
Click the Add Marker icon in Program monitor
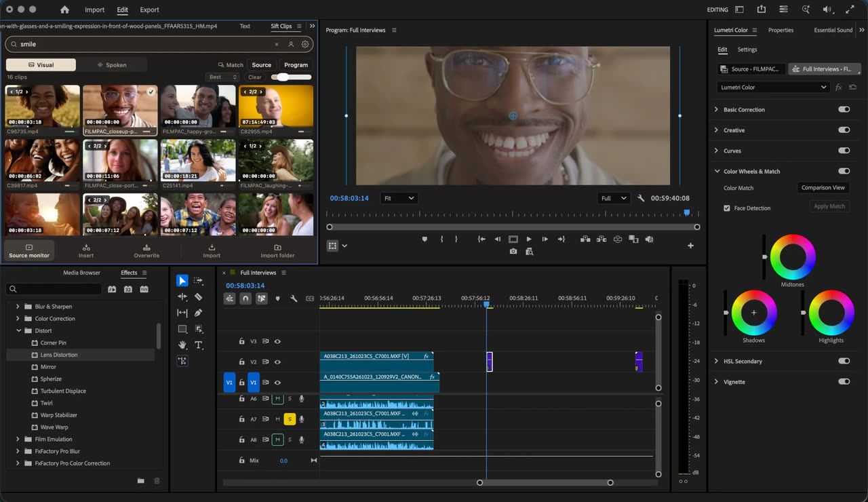tap(425, 239)
